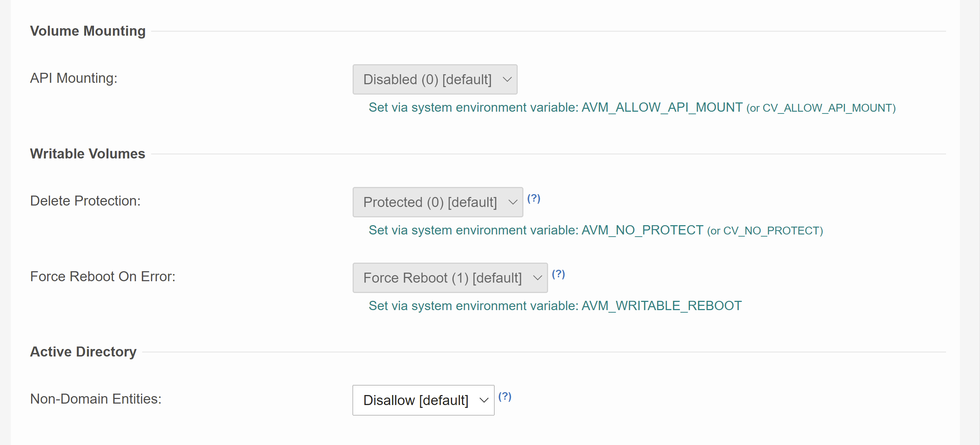
Task: Click the AVM_WRITABLE_REBOOT variable text
Action: (661, 305)
